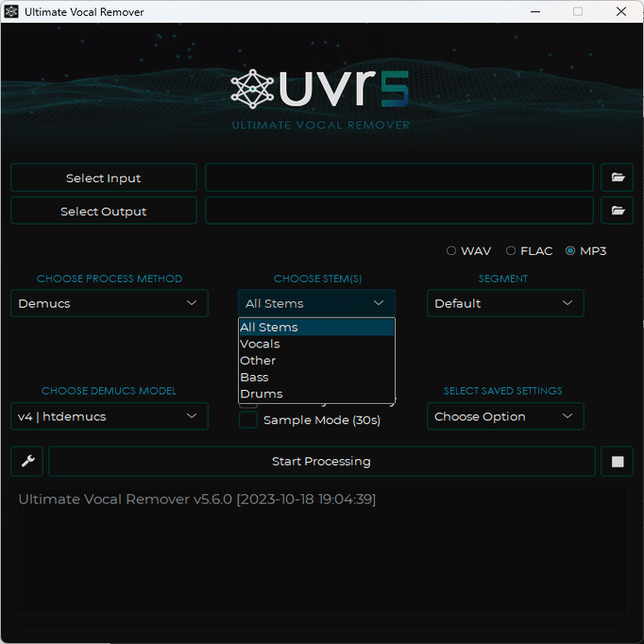This screenshot has height=644, width=644.
Task: Open settings with the wrench icon
Action: (x=27, y=461)
